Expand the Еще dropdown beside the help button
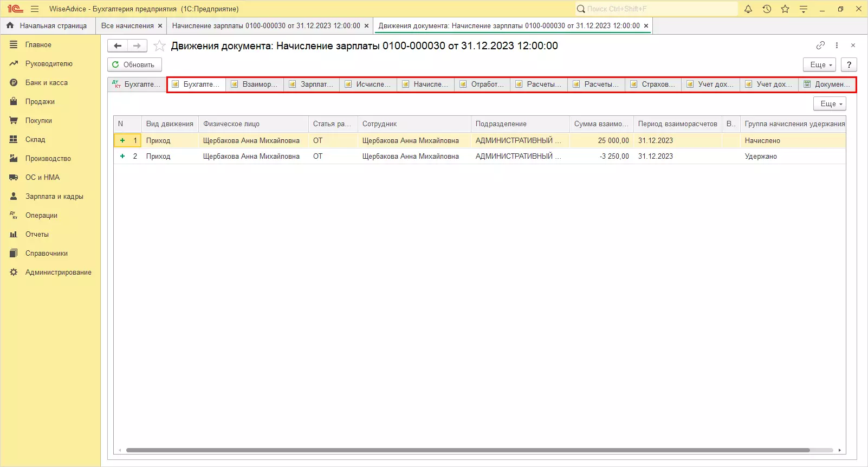Screen dimensions: 868x467 pyautogui.click(x=819, y=64)
